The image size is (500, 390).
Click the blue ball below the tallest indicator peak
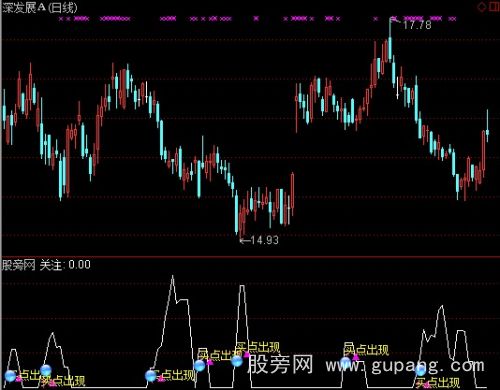151,376
